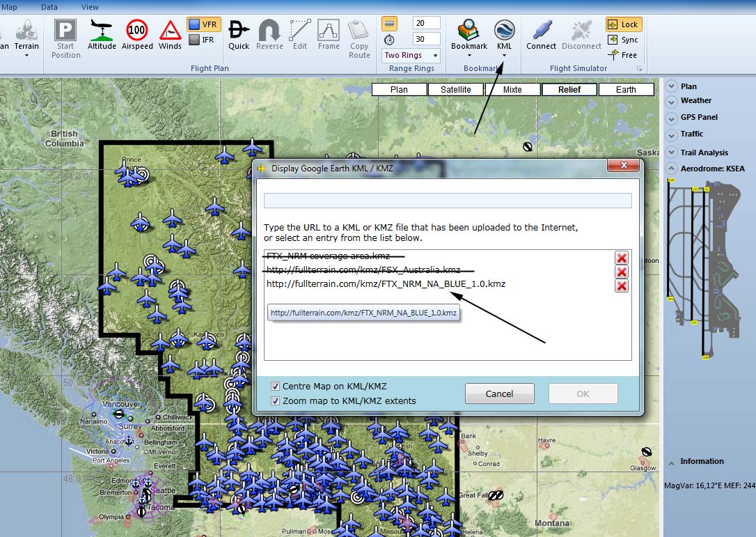The width and height of the screenshot is (756, 537).
Task: Open the KML dropdown arrow
Action: pos(504,56)
